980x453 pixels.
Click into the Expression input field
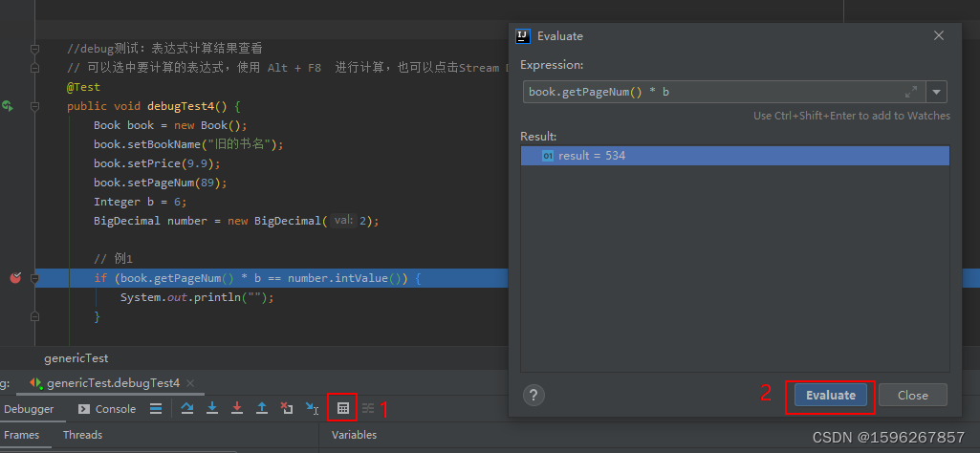(724, 92)
